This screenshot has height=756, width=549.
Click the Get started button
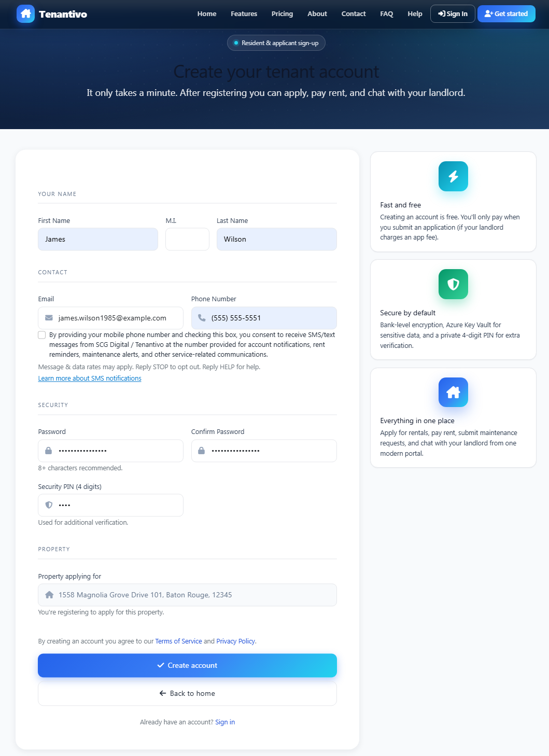506,14
